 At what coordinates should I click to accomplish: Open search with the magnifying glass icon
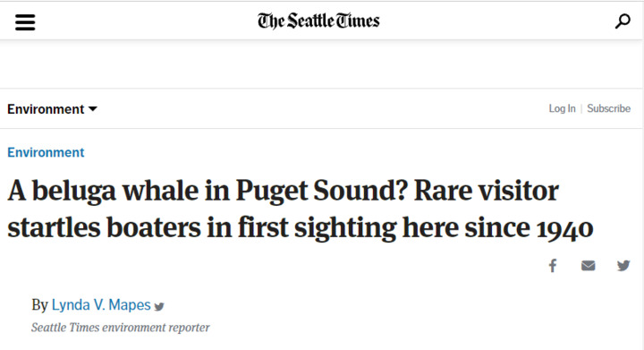pos(623,21)
